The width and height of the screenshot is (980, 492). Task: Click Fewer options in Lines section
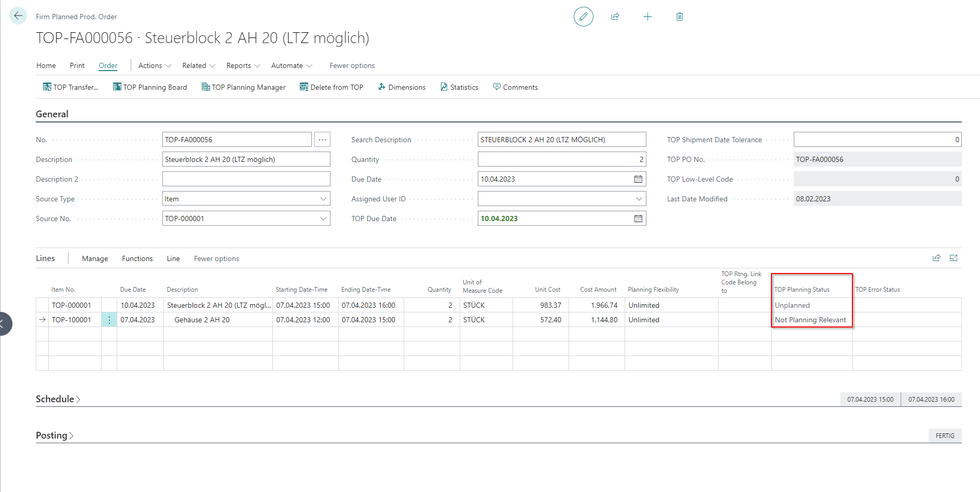point(216,258)
